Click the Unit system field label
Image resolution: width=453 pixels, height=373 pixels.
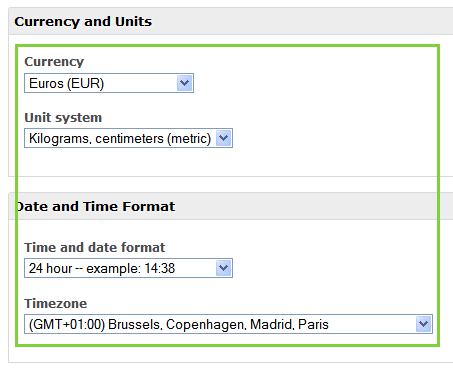pos(63,118)
